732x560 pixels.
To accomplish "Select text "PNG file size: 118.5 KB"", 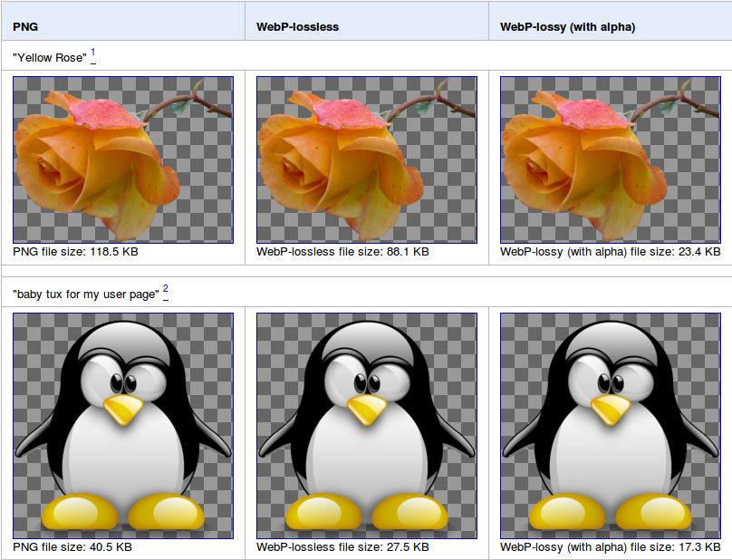I will (75, 251).
